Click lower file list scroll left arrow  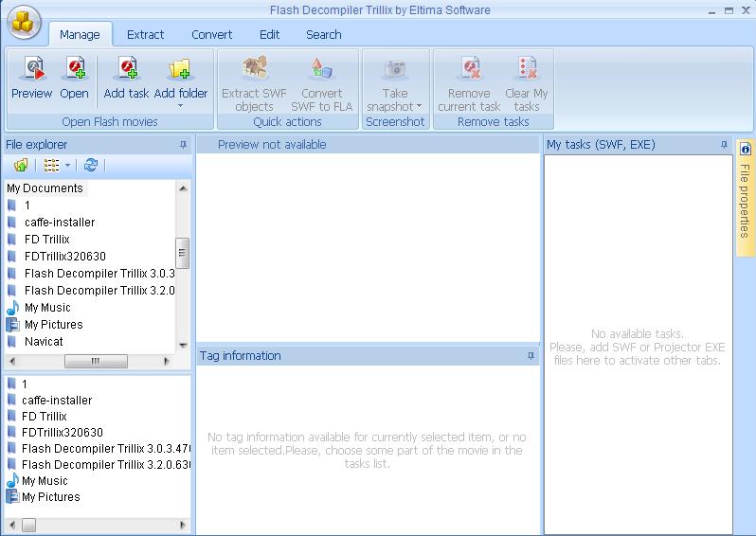click(x=12, y=525)
